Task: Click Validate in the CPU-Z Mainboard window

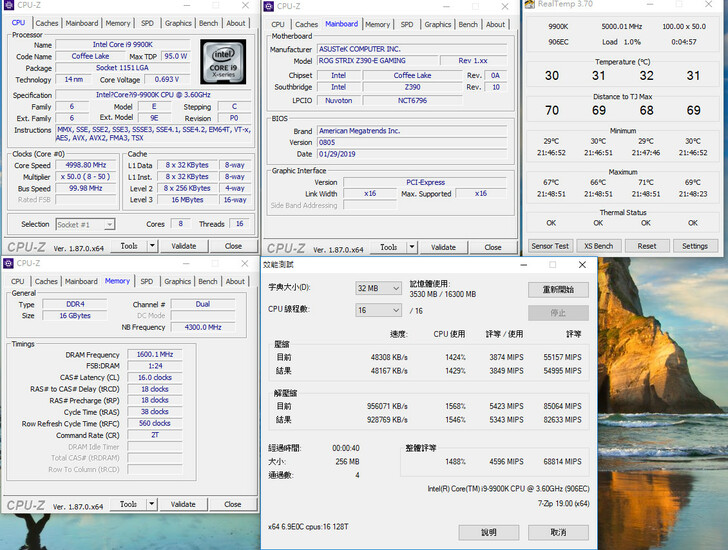Action: (x=443, y=247)
